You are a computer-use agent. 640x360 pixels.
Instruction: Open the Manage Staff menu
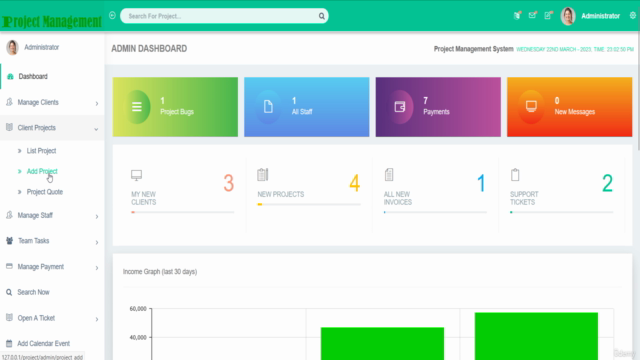(52, 215)
